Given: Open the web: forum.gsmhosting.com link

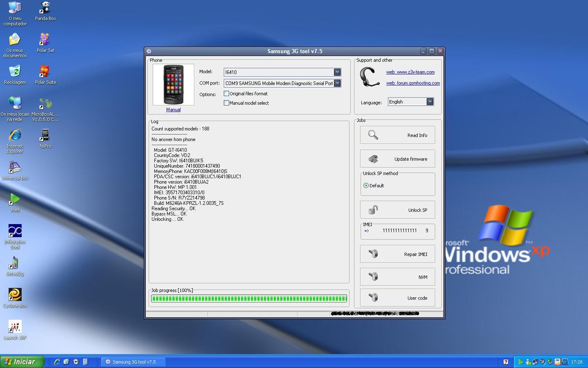Looking at the screenshot, I should coord(413,83).
